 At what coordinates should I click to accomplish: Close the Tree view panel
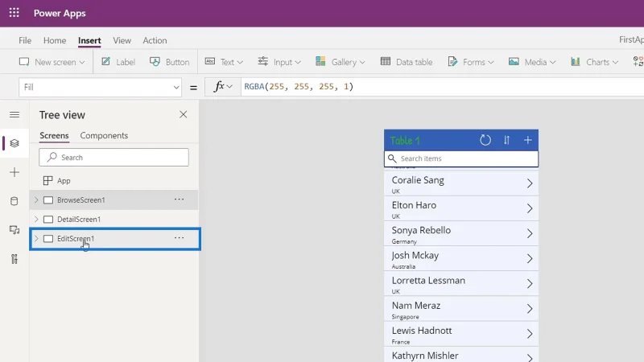point(184,114)
